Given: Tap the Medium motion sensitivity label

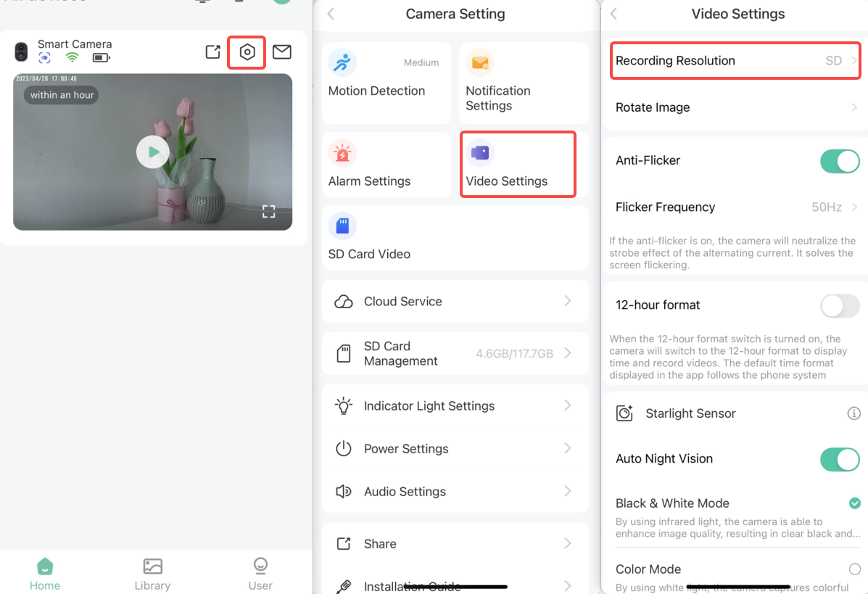Looking at the screenshot, I should (421, 62).
